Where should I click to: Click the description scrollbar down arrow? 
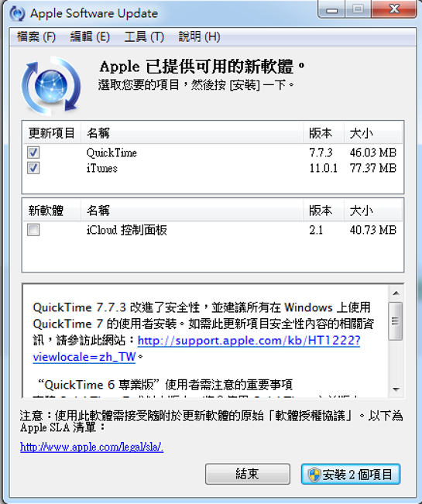[x=396, y=389]
